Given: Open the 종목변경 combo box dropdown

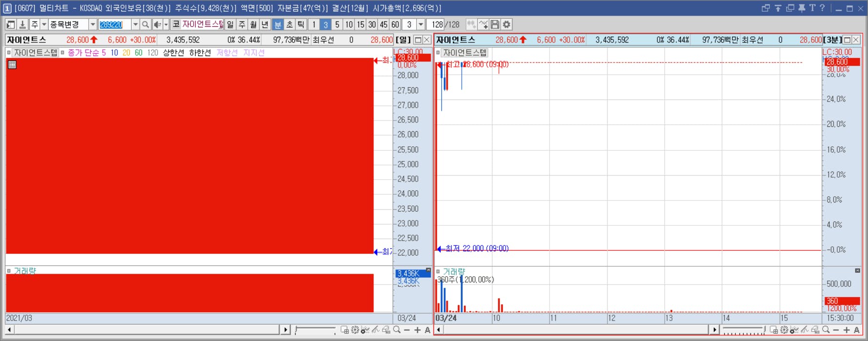Looking at the screenshot, I should (92, 24).
